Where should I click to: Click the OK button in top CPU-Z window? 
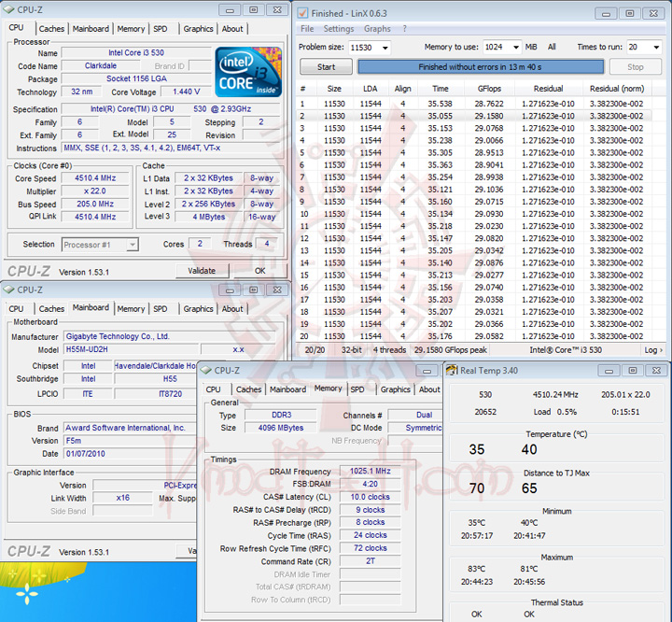259,271
